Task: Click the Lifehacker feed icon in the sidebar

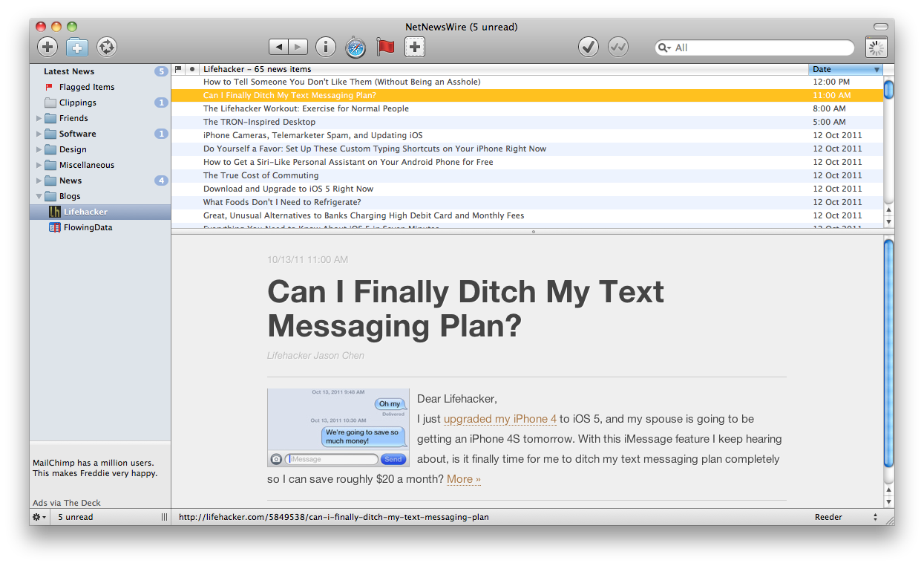Action: pos(54,212)
